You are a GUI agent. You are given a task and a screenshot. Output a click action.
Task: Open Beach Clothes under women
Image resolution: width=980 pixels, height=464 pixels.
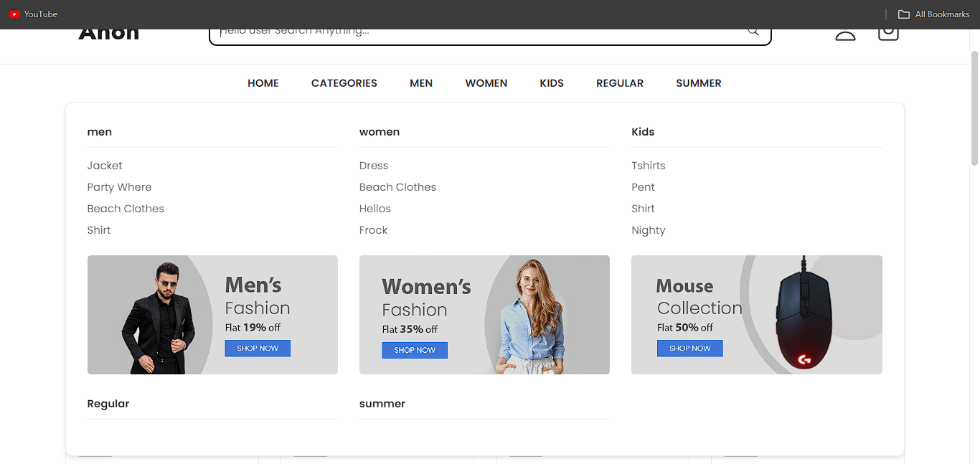tap(397, 187)
